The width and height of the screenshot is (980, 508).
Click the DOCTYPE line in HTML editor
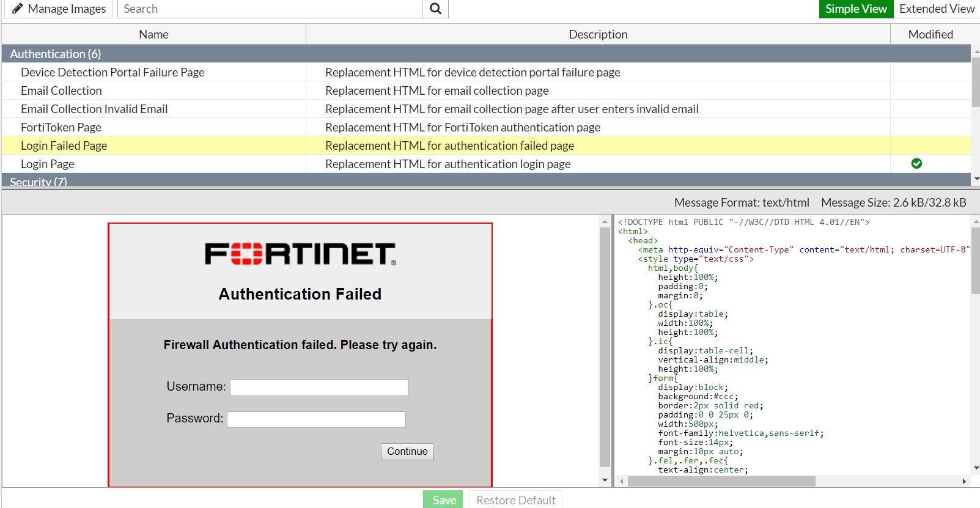click(x=743, y=222)
